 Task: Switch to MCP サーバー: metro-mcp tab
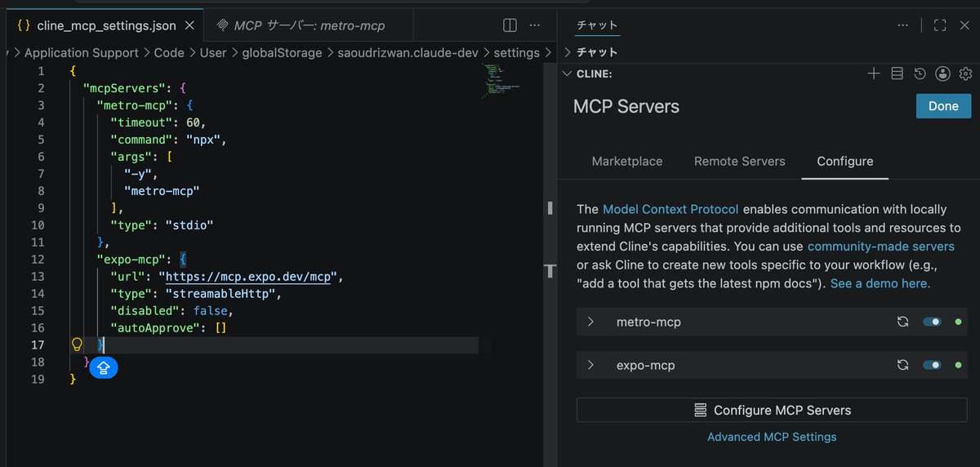[310, 25]
